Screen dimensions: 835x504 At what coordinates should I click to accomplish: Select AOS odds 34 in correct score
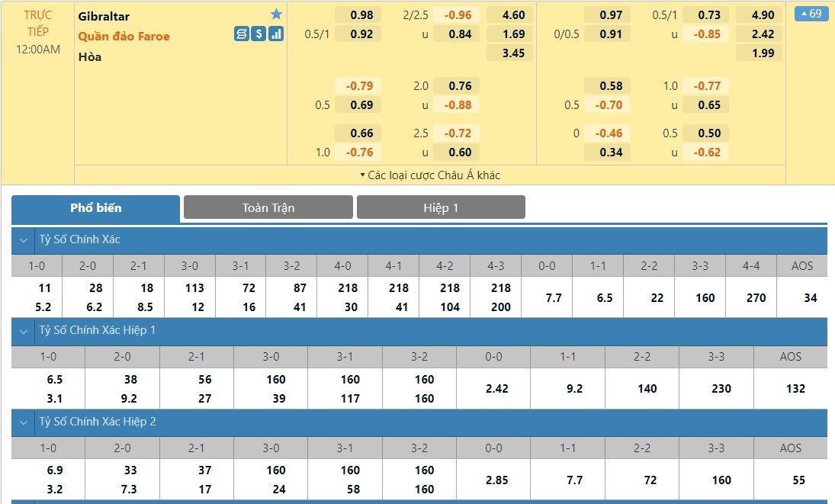coord(802,297)
